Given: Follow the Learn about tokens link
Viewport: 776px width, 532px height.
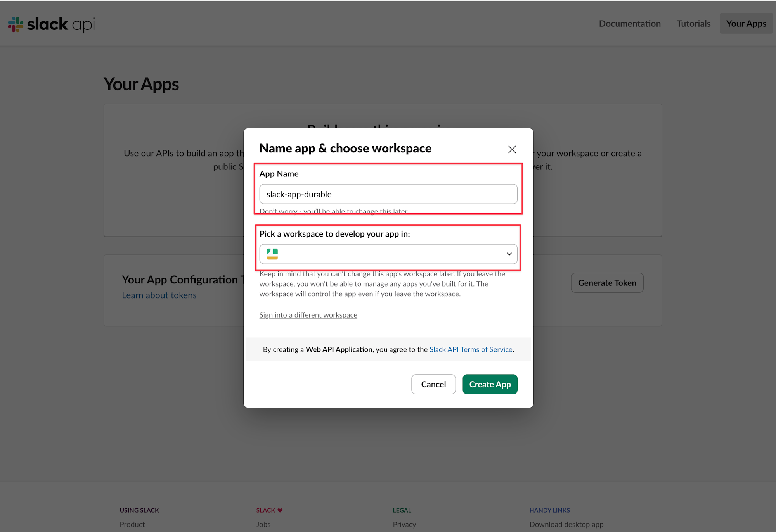Looking at the screenshot, I should point(159,295).
